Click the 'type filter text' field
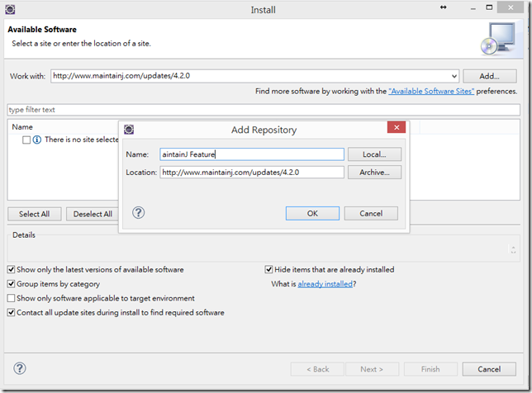This screenshot has width=532, height=393. click(264, 110)
